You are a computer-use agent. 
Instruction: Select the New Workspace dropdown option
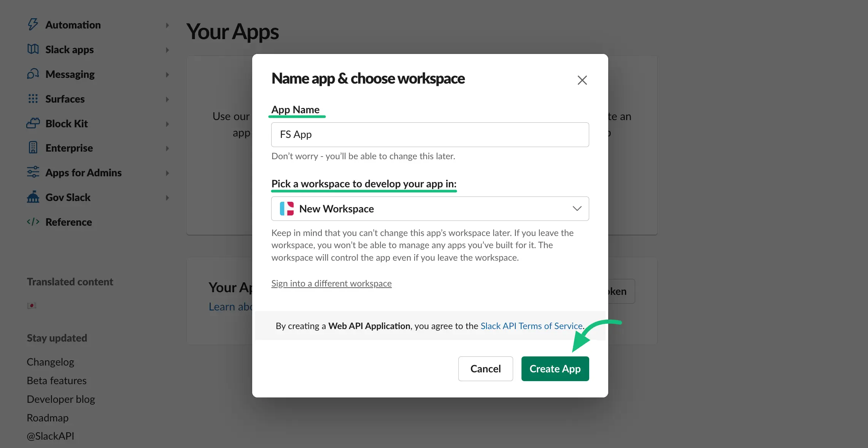(x=430, y=208)
